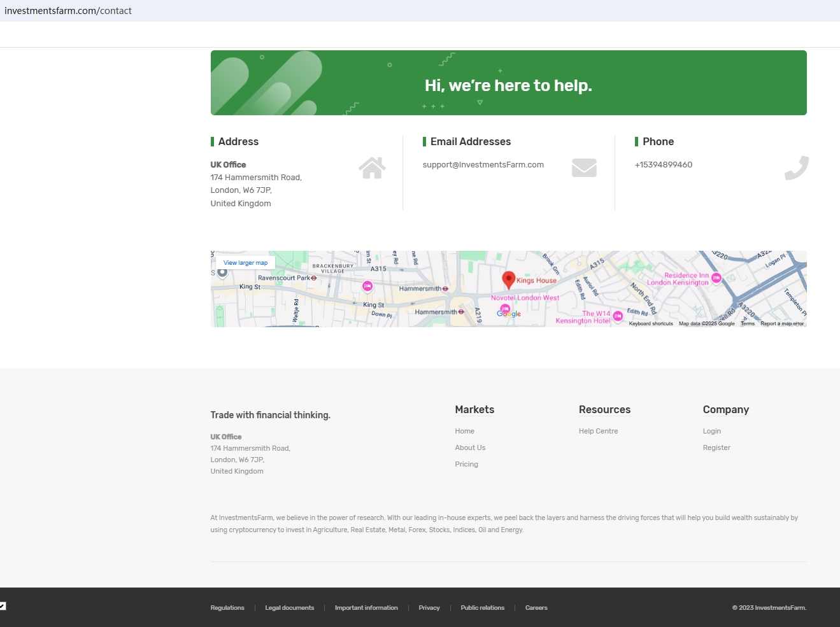Click the phone handset icon
The height and width of the screenshot is (627, 840).
(796, 168)
